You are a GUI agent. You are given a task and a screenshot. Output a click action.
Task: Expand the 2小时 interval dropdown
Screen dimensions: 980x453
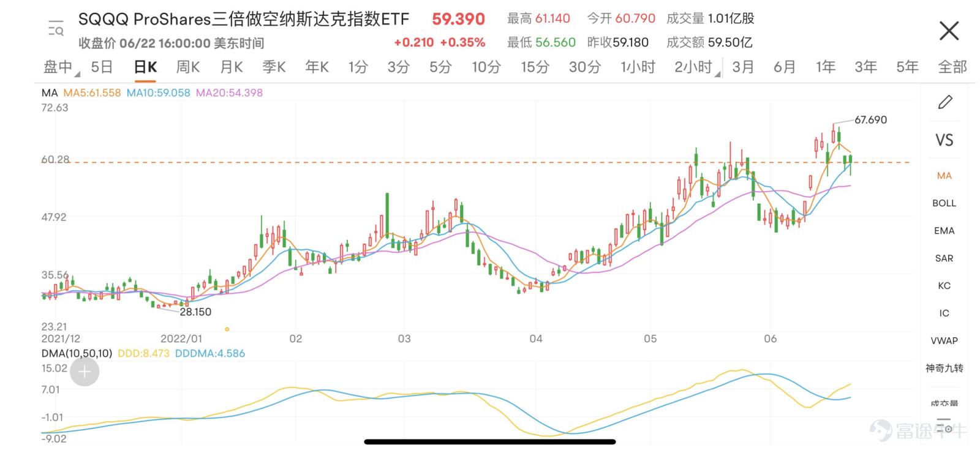click(x=696, y=67)
